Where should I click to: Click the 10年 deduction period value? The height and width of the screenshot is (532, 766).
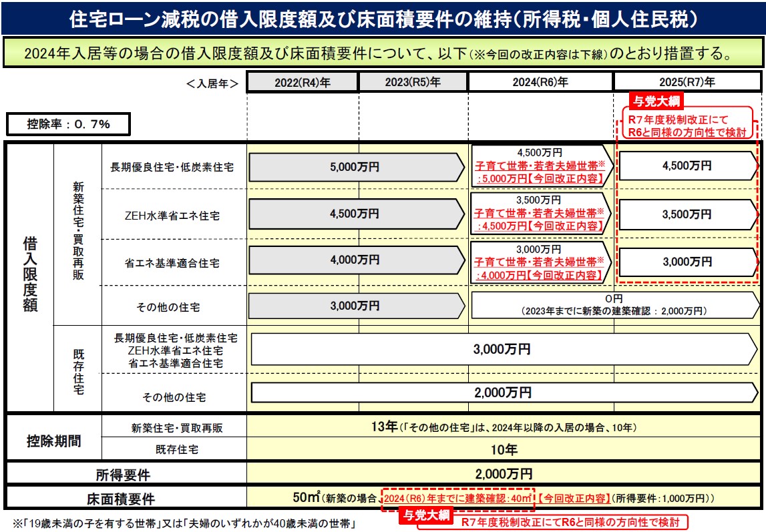coord(504,449)
